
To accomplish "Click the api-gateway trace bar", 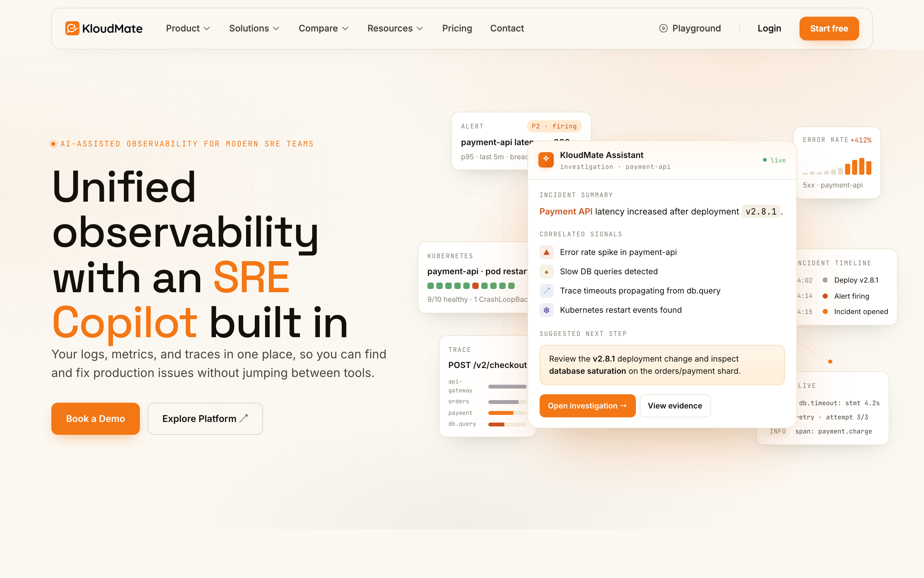I will (508, 387).
